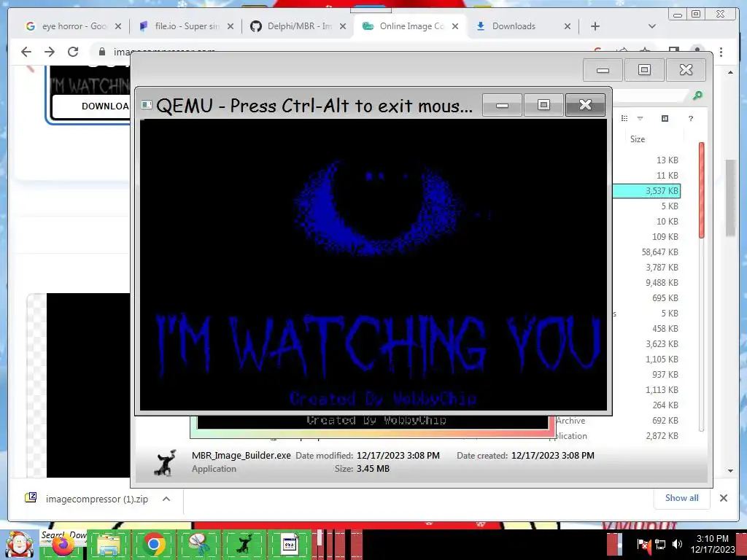Reload the page in Chrome

coord(73,52)
